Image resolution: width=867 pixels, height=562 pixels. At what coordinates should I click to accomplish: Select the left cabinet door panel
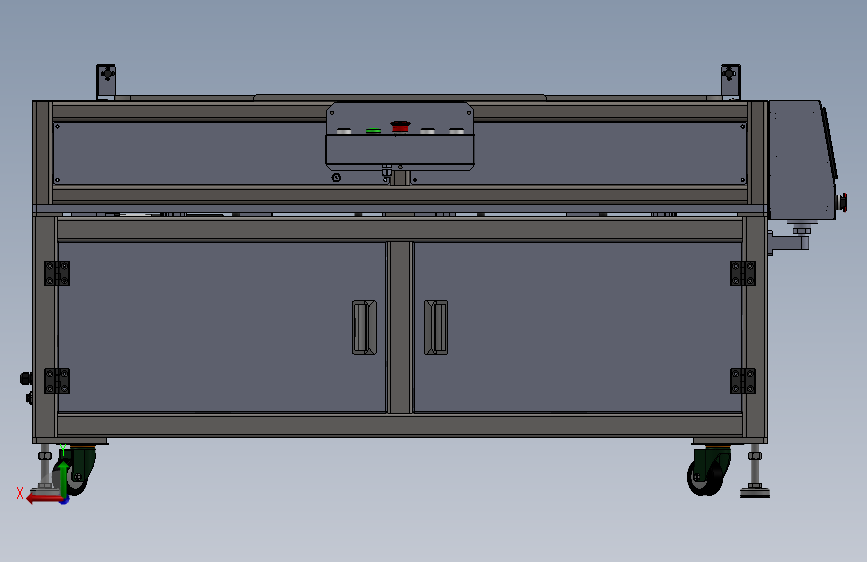pos(222,327)
